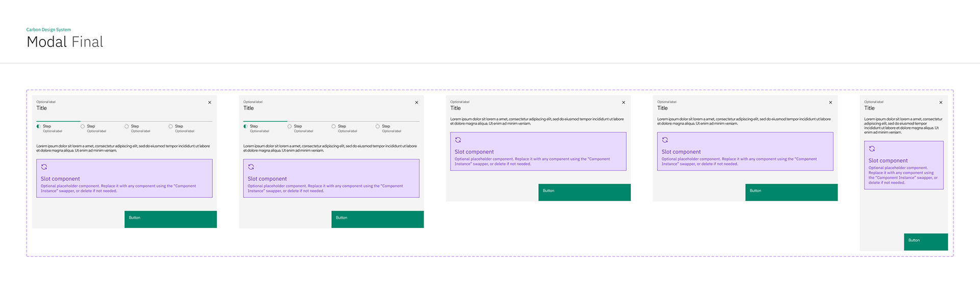Click the Slot component heading in third modal
This screenshot has width=980, height=283.
click(474, 152)
